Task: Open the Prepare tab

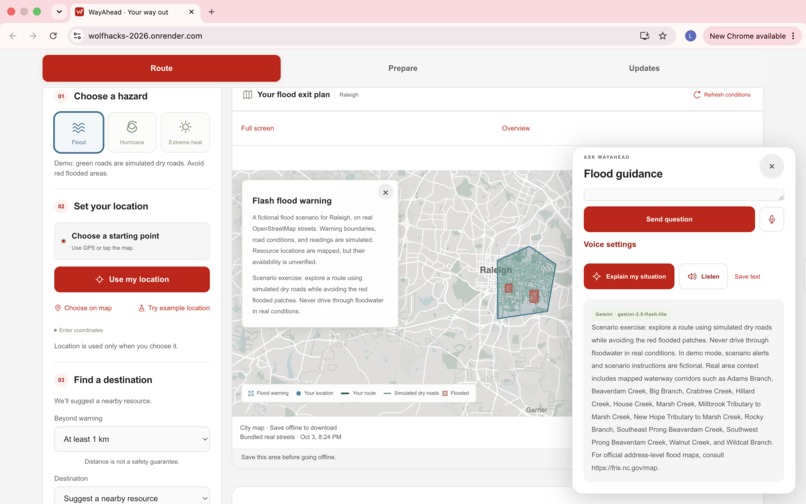Action: click(402, 68)
